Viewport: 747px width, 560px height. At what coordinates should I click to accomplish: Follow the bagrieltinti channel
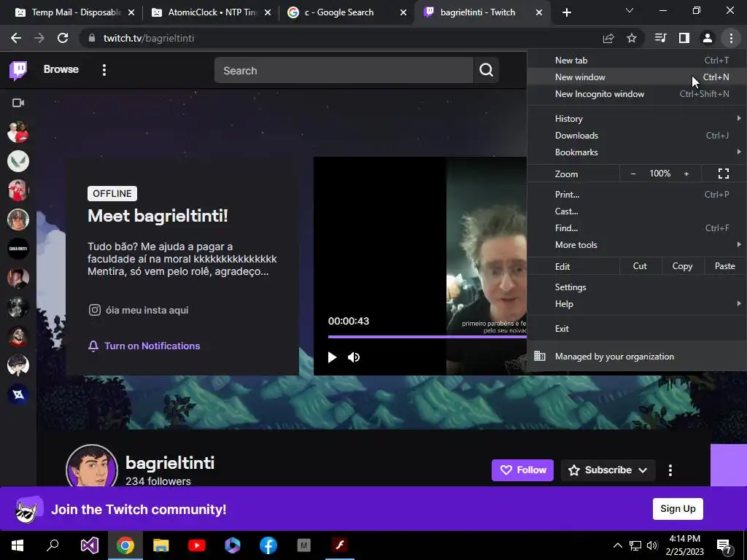[522, 470]
